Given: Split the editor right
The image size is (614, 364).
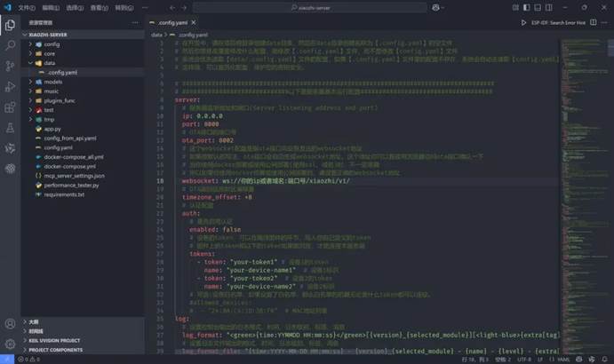Looking at the screenshot, I should tap(594, 23).
